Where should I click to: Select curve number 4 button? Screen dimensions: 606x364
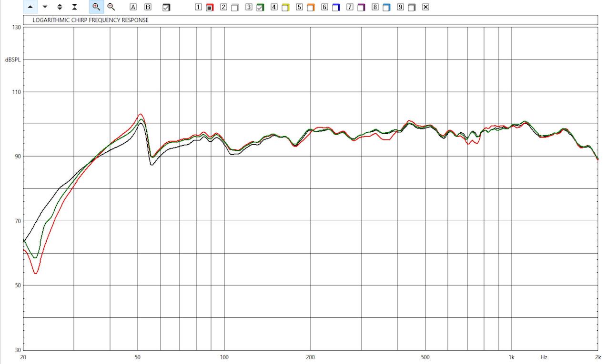click(x=274, y=7)
